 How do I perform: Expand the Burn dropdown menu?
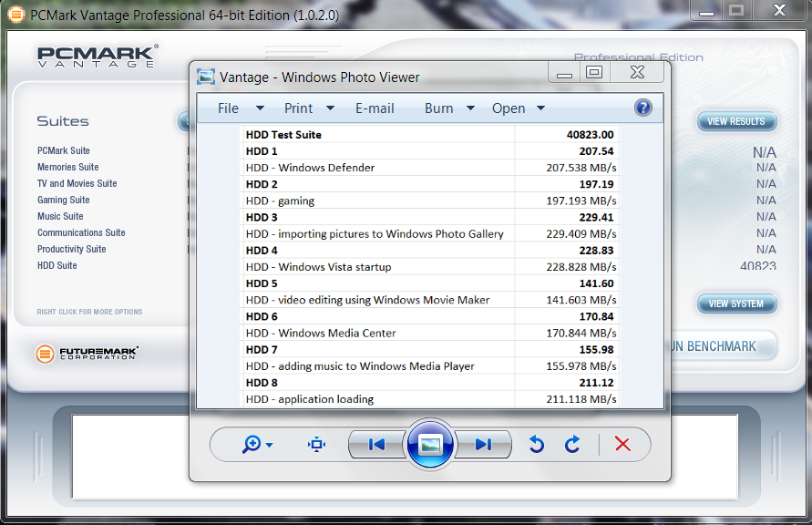click(x=449, y=108)
